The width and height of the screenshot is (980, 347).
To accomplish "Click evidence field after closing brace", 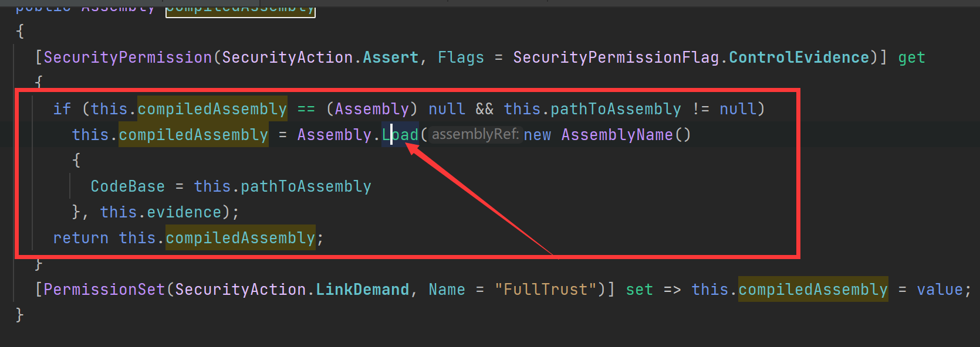I will click(184, 212).
